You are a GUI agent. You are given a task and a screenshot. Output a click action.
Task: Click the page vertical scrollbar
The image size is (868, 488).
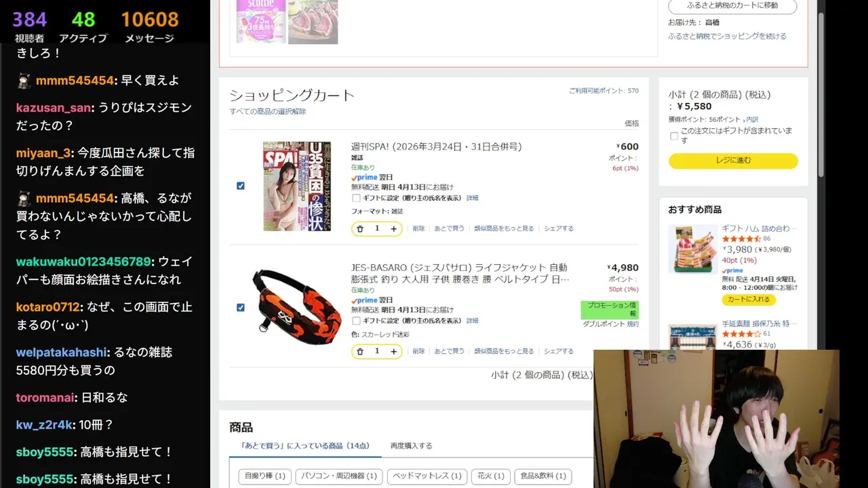point(821,95)
